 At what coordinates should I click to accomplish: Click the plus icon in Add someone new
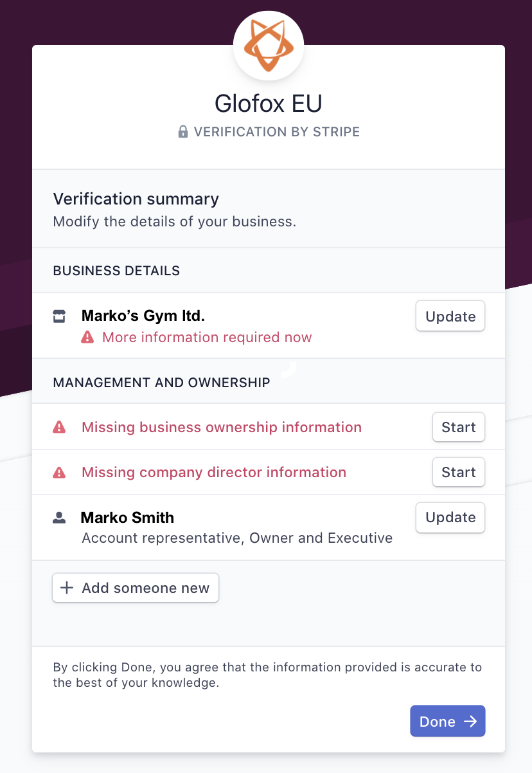tap(67, 588)
